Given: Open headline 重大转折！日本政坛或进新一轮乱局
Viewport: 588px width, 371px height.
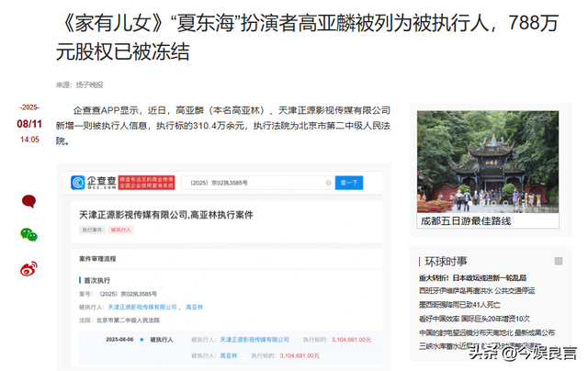Looking at the screenshot, I should click(472, 277).
